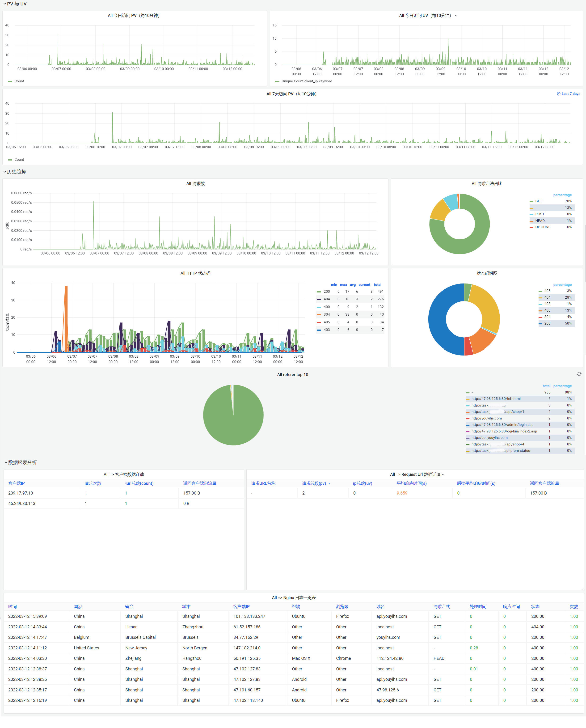Click the green color swatch next to GET
Viewport: 586px width, 728px height.
531,201
